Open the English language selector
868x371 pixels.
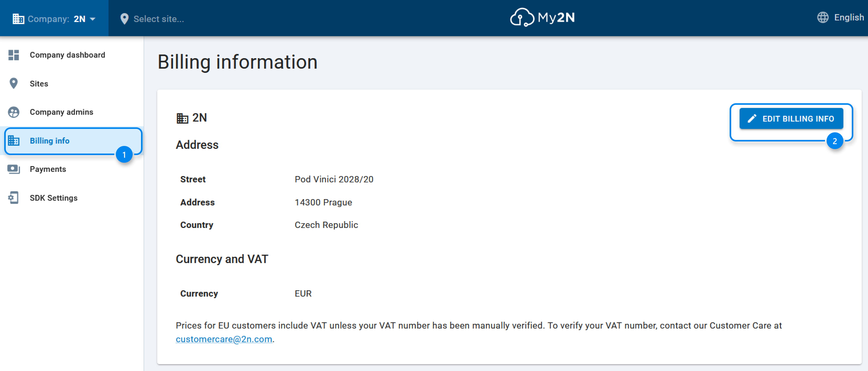840,18
